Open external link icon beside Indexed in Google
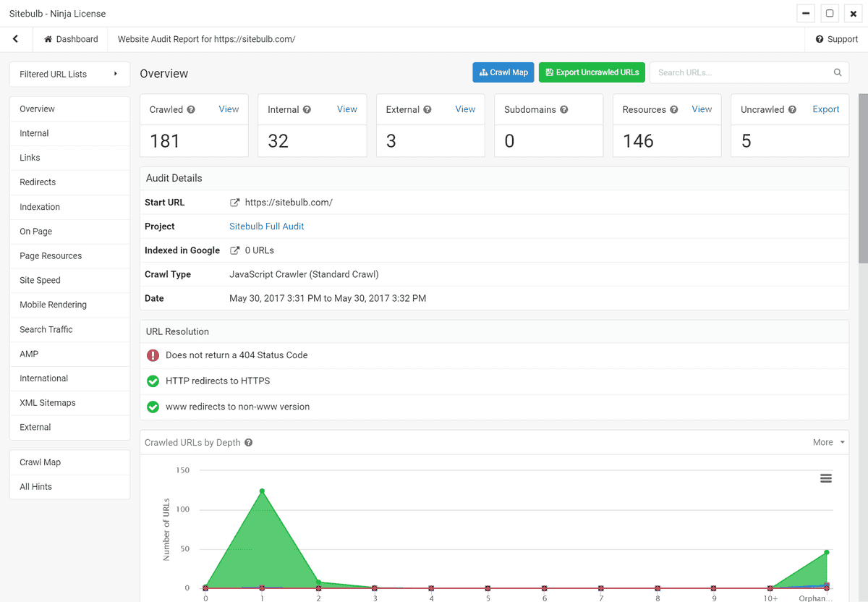 point(234,250)
